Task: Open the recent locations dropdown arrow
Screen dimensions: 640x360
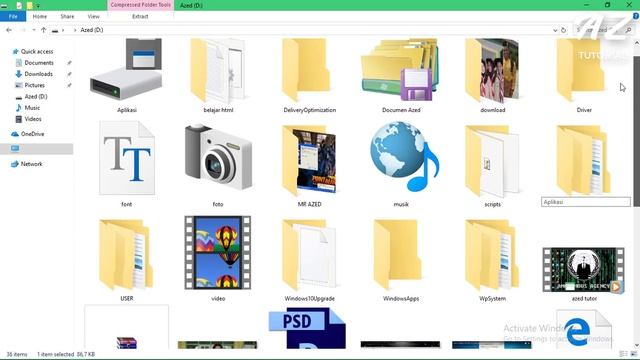Action: pyautogui.click(x=33, y=30)
